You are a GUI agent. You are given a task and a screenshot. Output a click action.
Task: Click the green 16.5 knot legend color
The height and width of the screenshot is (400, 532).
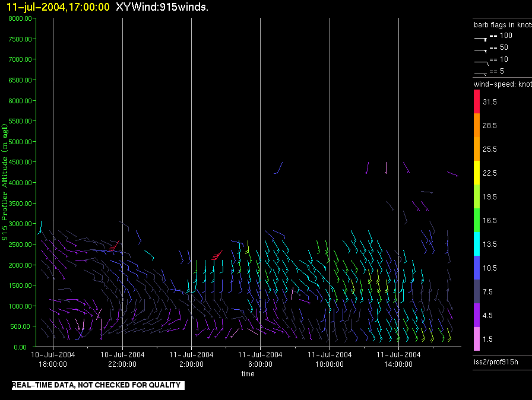click(x=477, y=220)
